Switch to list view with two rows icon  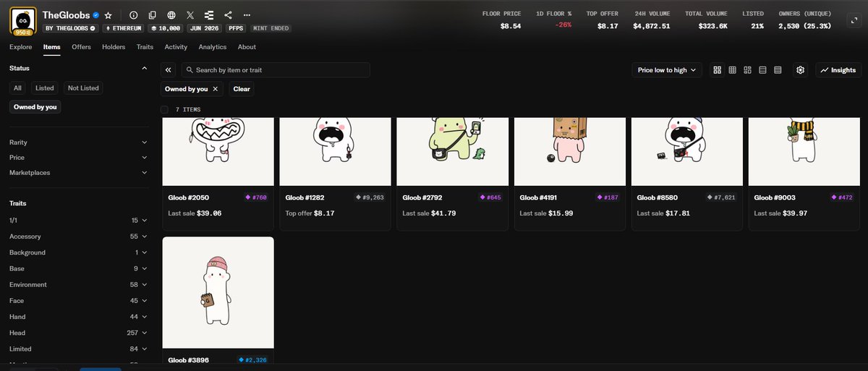[762, 70]
